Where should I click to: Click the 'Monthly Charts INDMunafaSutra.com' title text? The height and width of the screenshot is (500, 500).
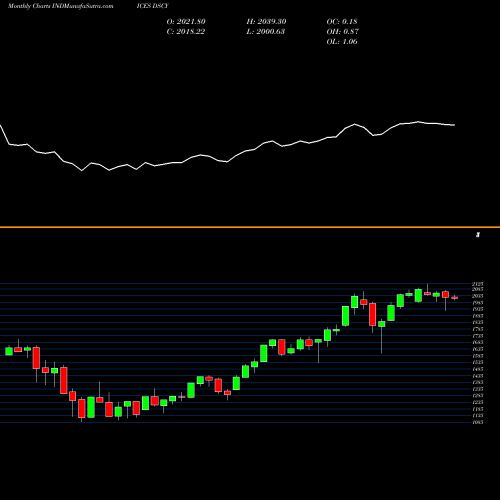(x=61, y=6)
